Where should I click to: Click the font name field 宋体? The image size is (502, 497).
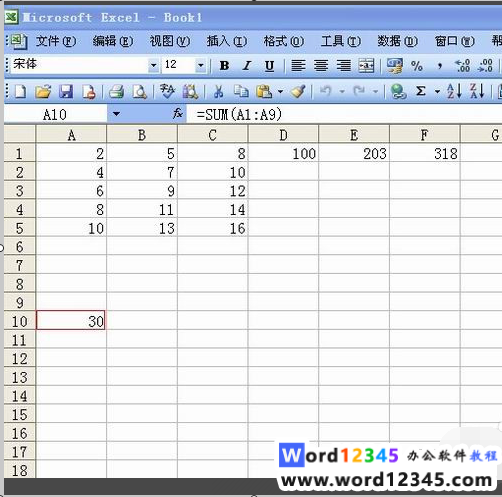80,65
